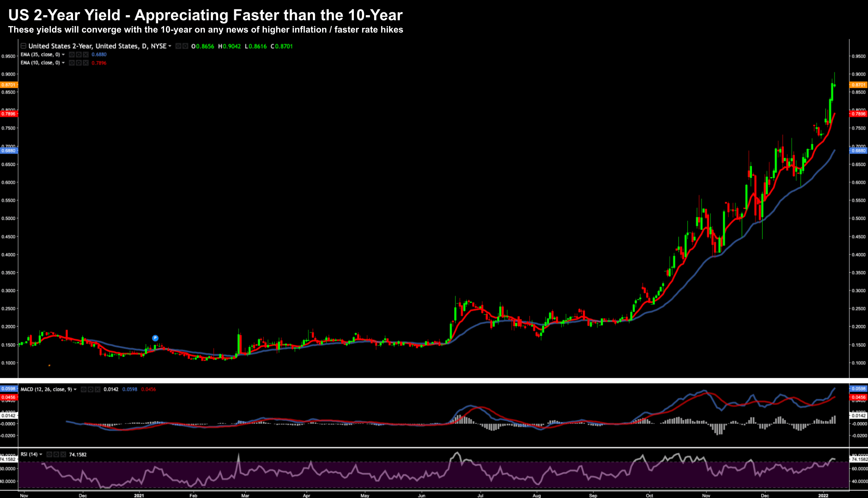Open settings gear for EMA 35 indicator

(x=79, y=55)
